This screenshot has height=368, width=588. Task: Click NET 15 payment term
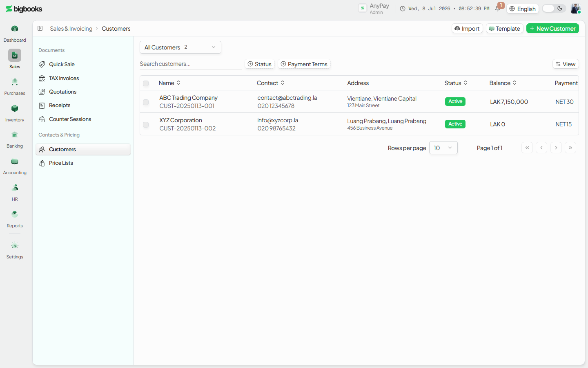563,124
